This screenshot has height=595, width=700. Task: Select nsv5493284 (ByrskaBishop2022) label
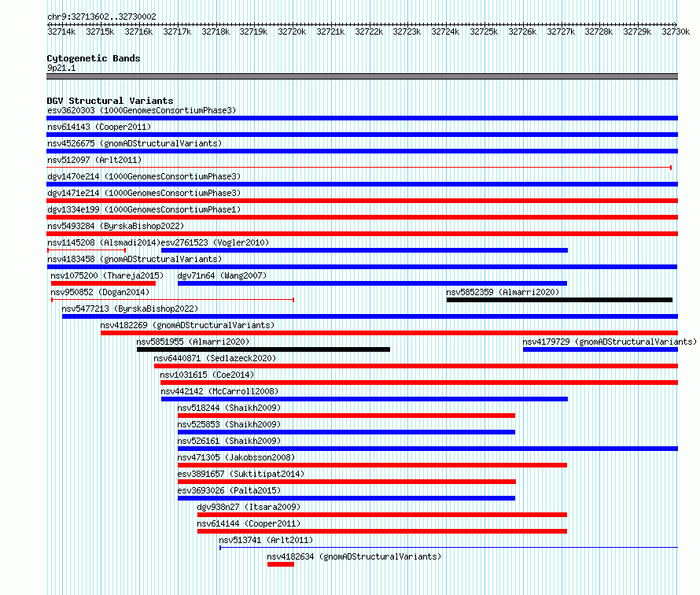click(x=116, y=226)
